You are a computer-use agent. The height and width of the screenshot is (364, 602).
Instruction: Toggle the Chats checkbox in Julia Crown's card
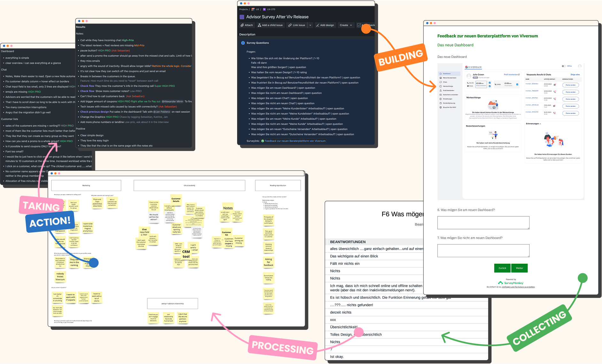coord(490,86)
